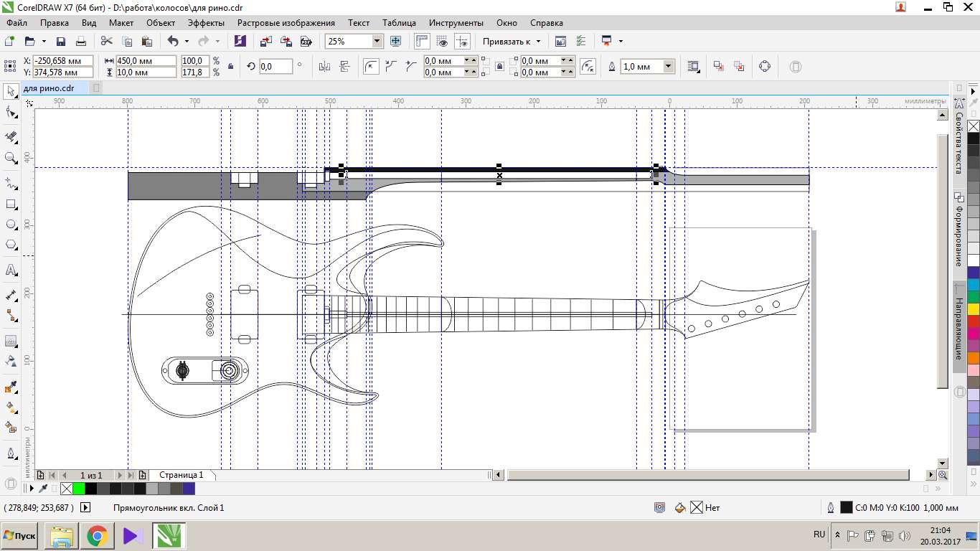Select the Ellipse tool
Viewport: 980px width, 551px height.
11,225
